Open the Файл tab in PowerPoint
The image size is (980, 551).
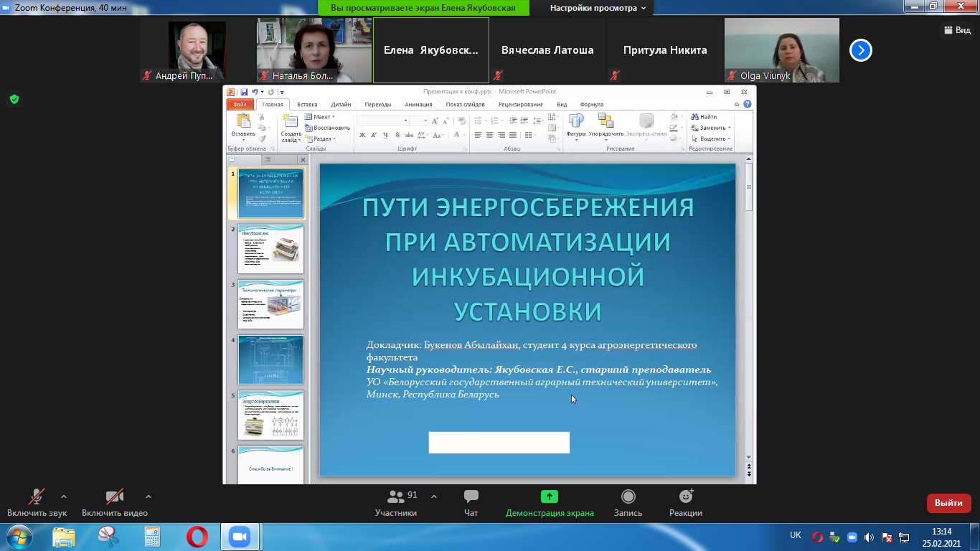(240, 104)
